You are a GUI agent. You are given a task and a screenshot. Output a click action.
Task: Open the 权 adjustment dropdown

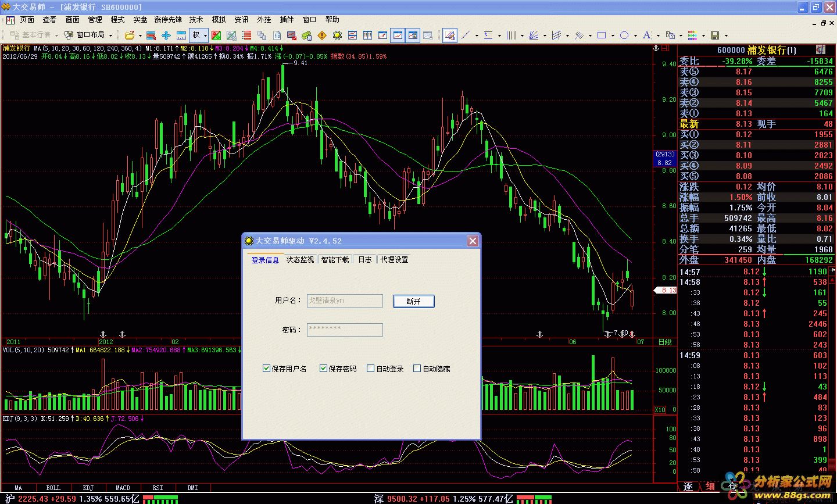(x=205, y=35)
